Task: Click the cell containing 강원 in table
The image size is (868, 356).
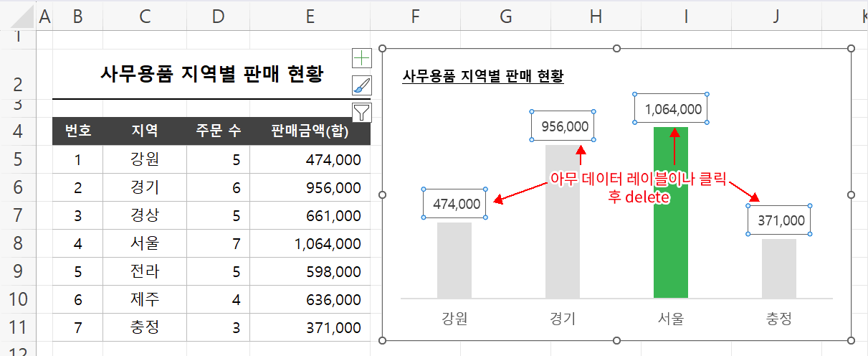Action: pyautogui.click(x=145, y=159)
